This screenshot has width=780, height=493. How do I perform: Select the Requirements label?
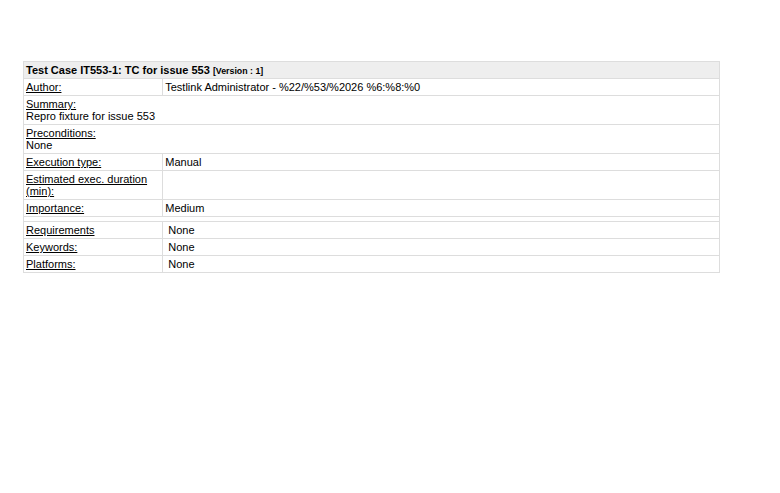click(x=60, y=230)
